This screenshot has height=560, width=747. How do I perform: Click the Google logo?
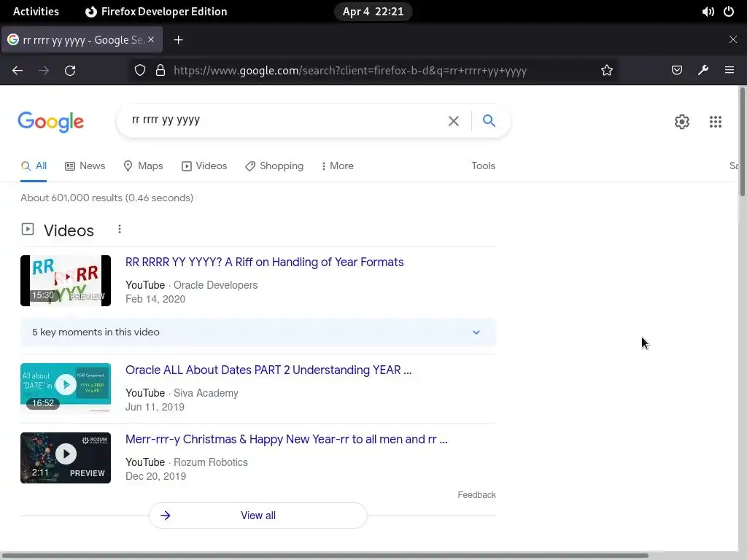[50, 122]
